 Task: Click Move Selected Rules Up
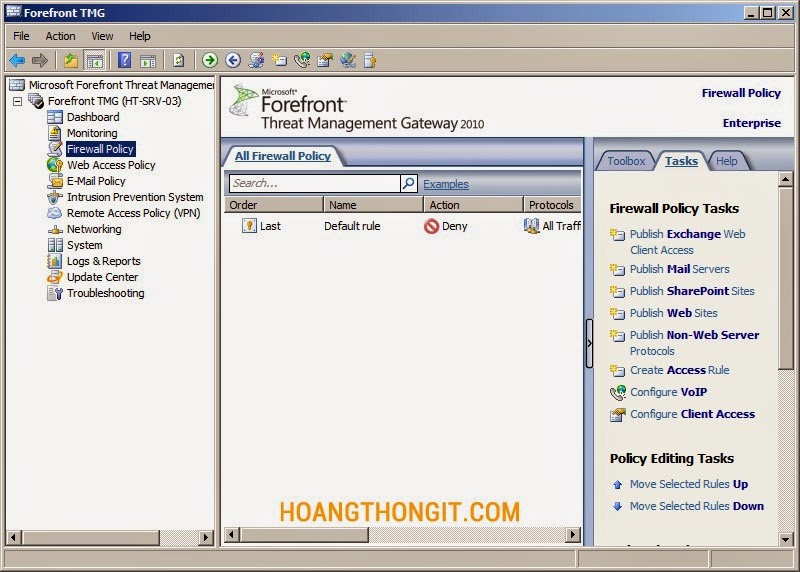[689, 484]
